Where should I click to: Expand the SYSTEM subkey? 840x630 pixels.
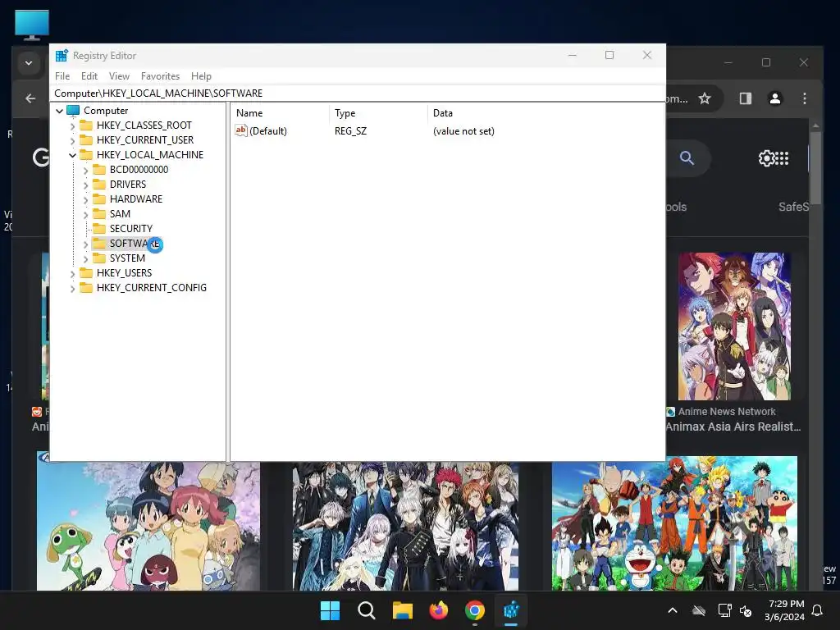tap(85, 258)
